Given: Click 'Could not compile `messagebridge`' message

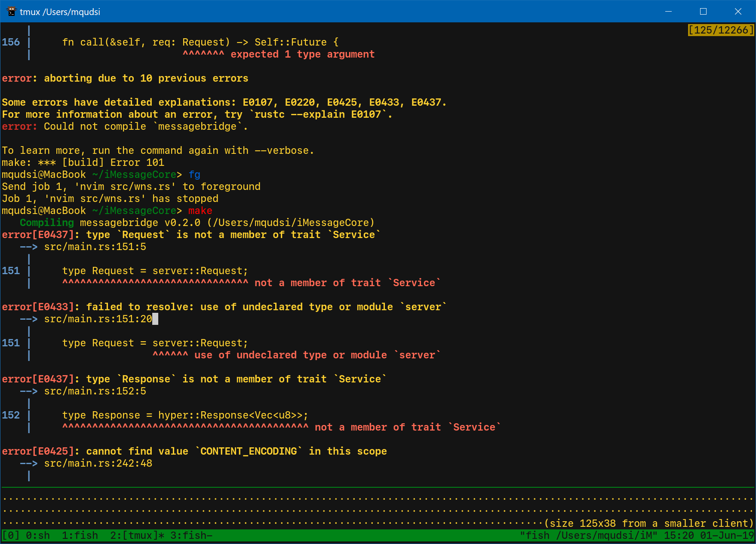Looking at the screenshot, I should 146,126.
